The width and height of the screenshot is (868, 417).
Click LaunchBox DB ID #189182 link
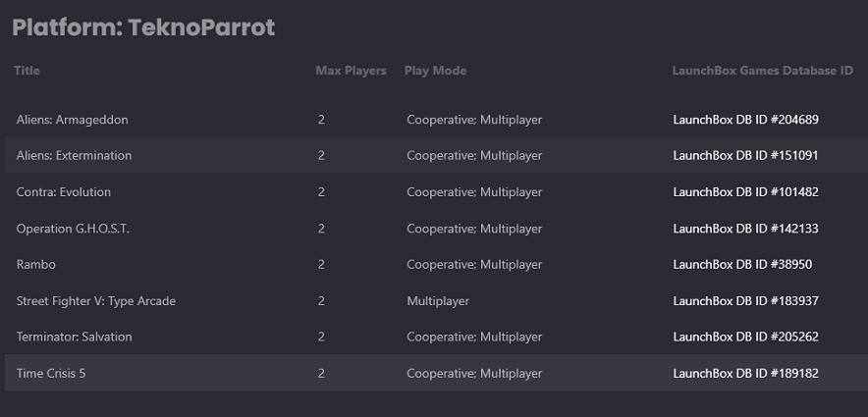pos(745,374)
